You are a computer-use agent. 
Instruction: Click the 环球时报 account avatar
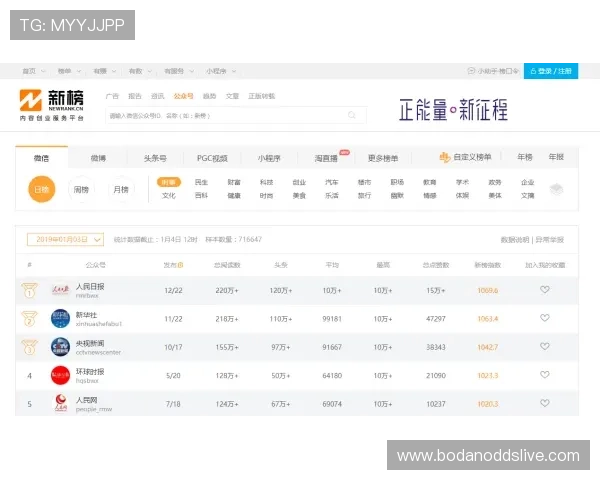coord(60,375)
